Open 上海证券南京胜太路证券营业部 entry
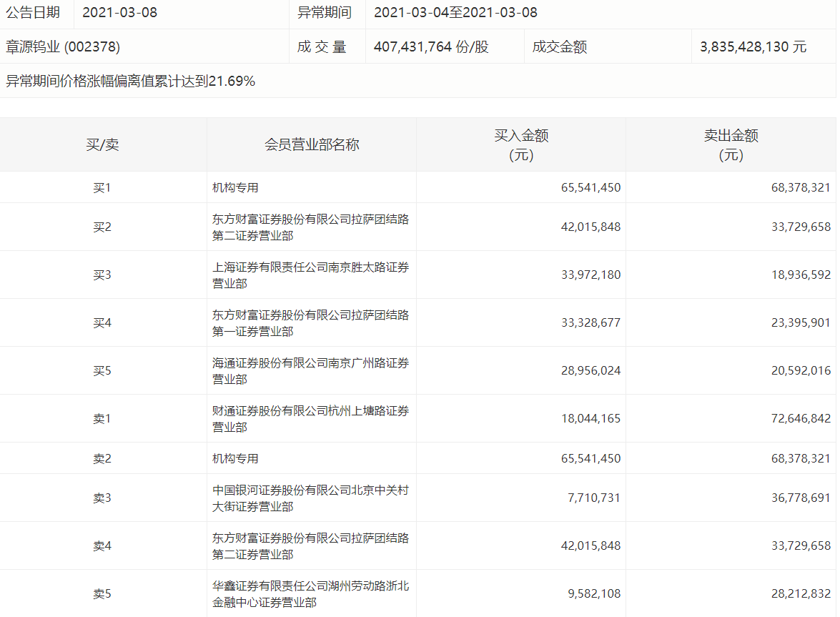 [310, 275]
